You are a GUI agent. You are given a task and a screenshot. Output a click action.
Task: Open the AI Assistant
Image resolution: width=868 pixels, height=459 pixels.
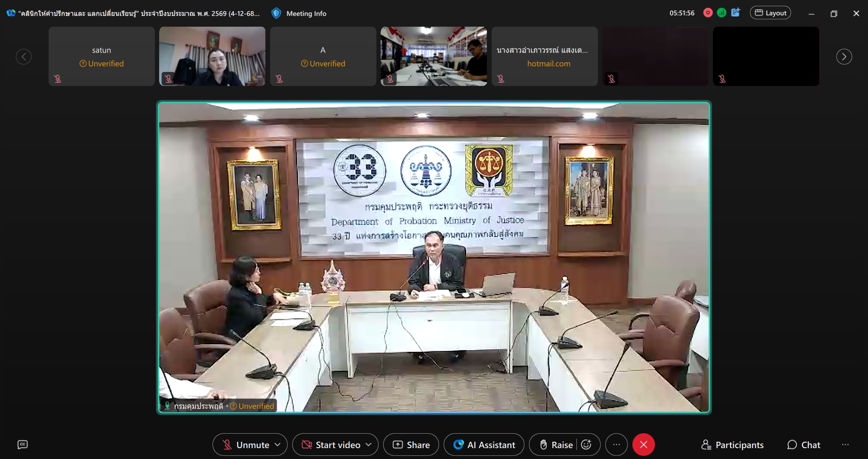[x=484, y=445]
